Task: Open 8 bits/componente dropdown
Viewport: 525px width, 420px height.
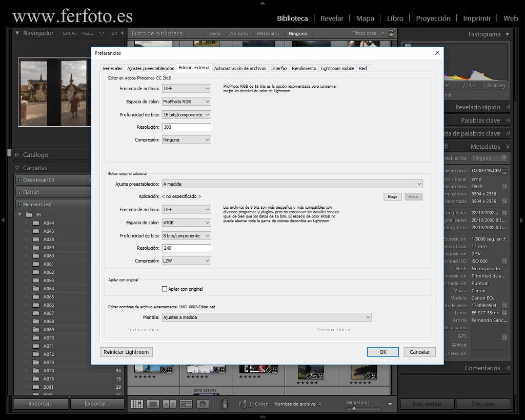Action: tap(187, 236)
